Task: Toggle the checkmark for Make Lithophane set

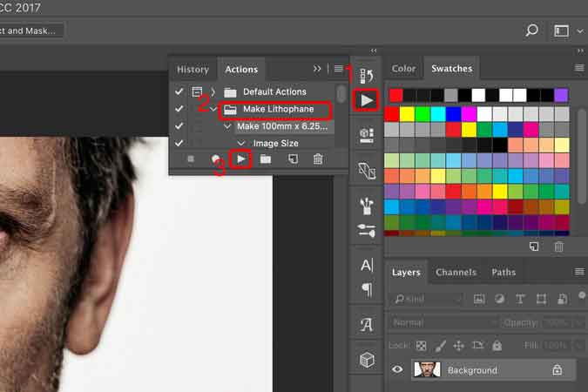Action: [x=179, y=109]
